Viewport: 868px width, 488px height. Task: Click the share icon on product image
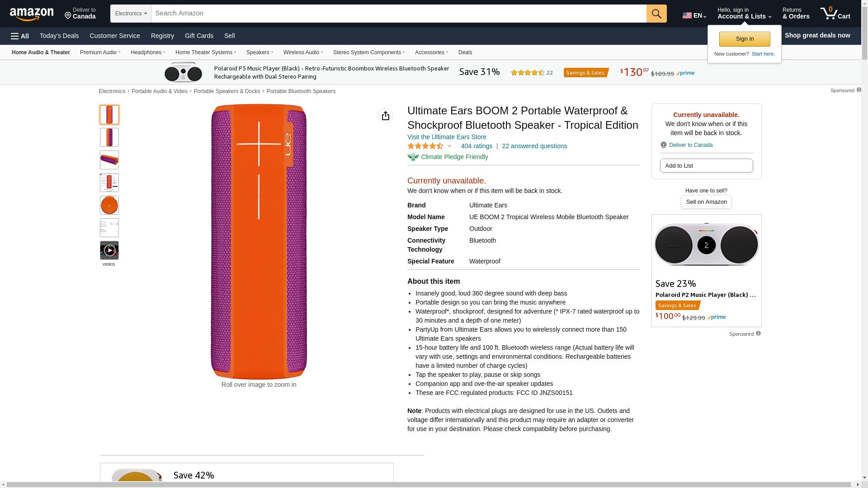[x=385, y=116]
